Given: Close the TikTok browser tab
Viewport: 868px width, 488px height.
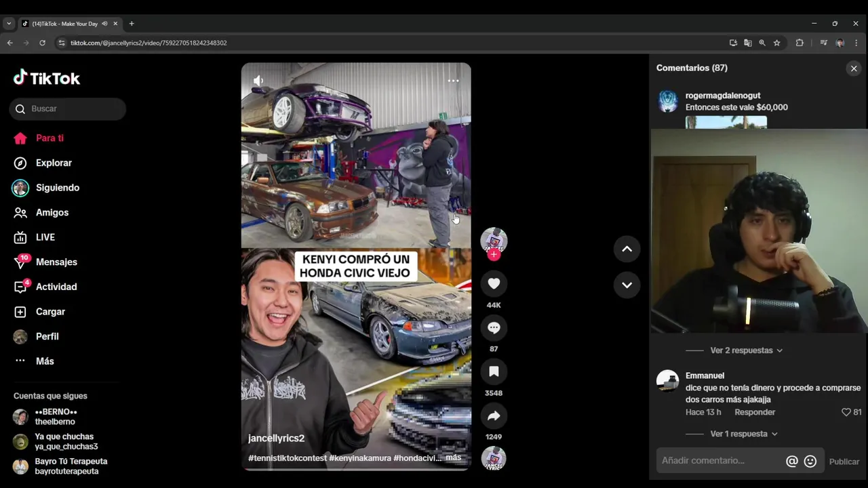Looking at the screenshot, I should click(x=115, y=24).
